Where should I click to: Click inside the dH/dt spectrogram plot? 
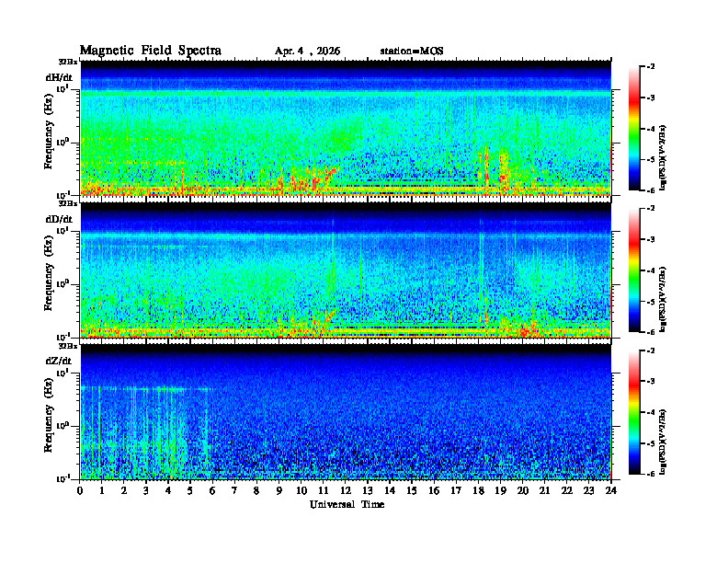pyautogui.click(x=346, y=128)
